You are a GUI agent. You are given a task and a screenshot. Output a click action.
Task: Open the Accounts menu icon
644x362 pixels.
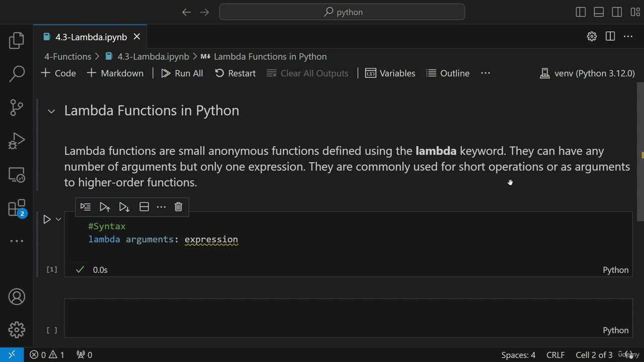coord(17,297)
